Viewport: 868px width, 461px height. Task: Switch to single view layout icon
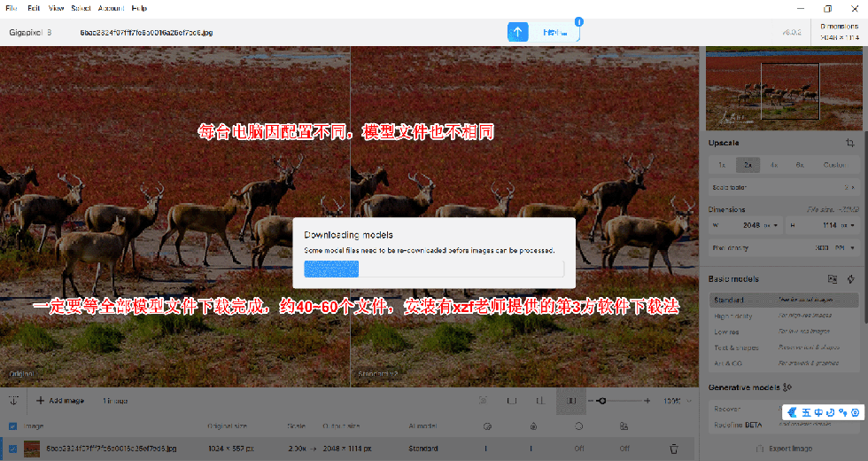(x=512, y=401)
